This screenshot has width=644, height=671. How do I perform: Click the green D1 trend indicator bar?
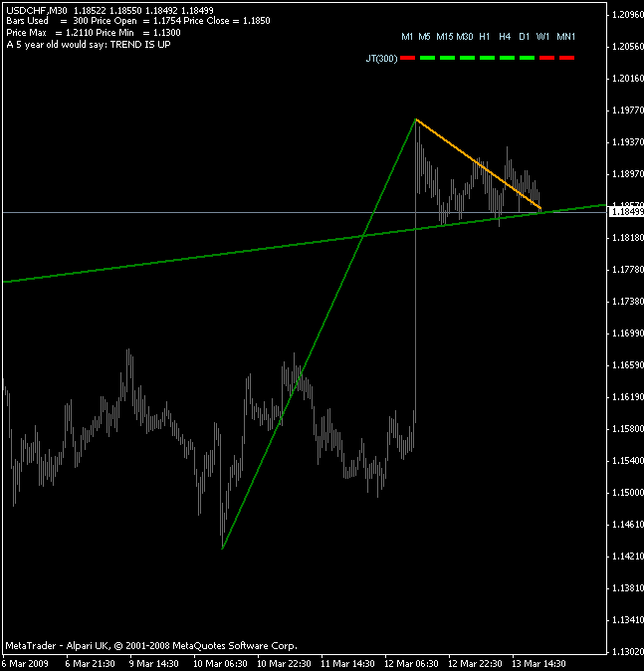click(x=527, y=58)
